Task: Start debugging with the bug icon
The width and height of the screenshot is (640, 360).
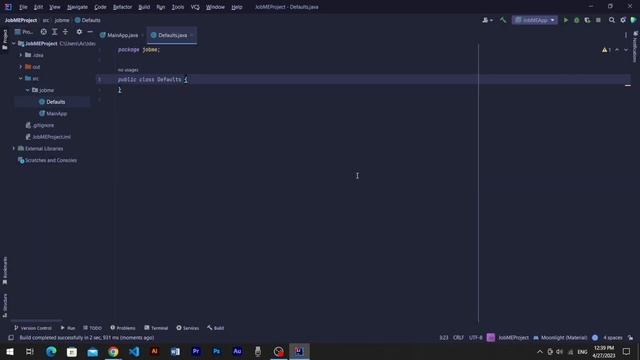Action: pos(576,20)
